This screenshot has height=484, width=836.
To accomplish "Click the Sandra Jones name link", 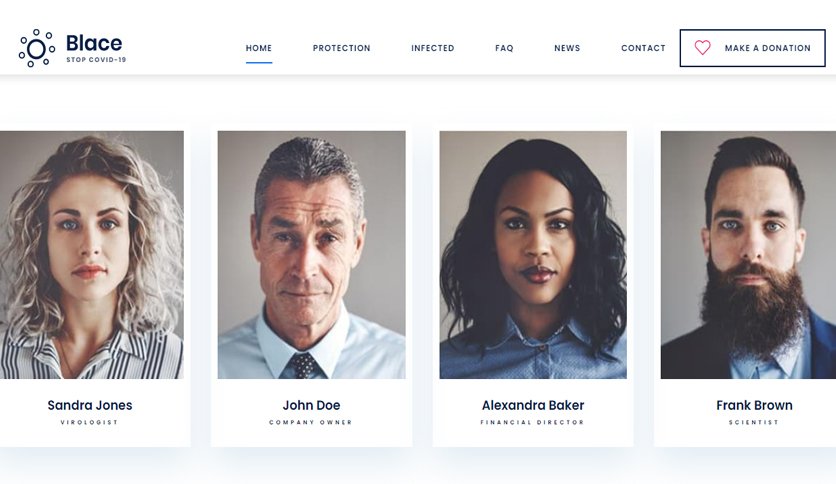I will [90, 405].
